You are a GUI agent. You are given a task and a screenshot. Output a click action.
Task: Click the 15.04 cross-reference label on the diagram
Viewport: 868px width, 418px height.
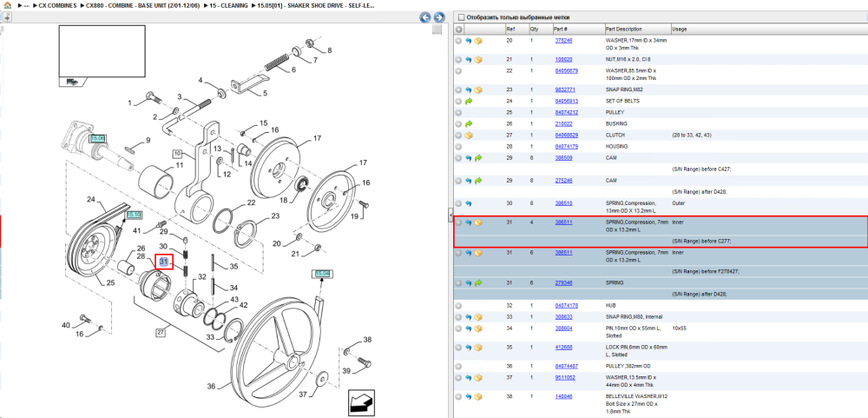click(322, 273)
